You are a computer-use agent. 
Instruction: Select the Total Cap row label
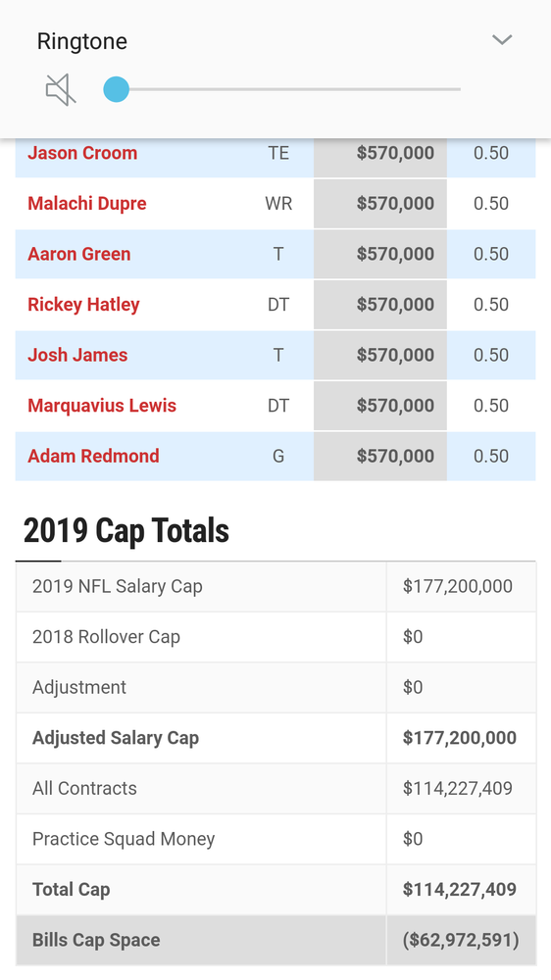click(x=72, y=890)
